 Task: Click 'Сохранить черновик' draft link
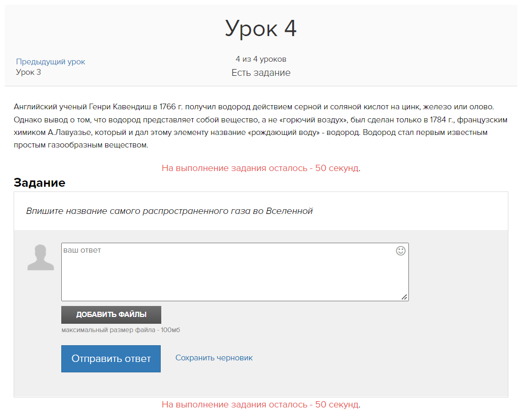(x=214, y=358)
